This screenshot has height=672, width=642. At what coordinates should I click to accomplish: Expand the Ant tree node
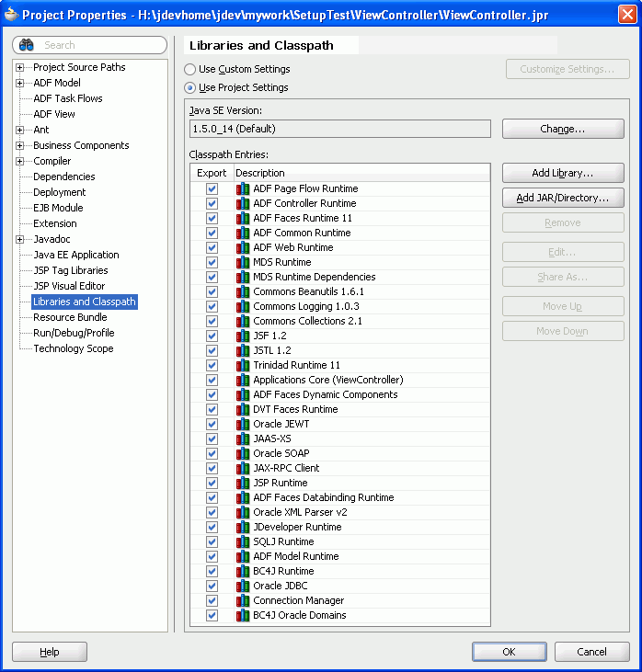click(19, 130)
